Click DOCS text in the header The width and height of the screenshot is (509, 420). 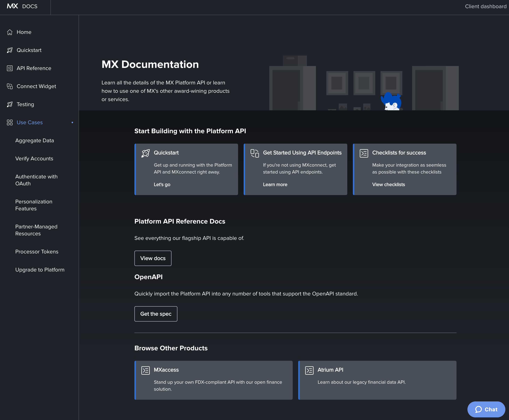(x=30, y=6)
